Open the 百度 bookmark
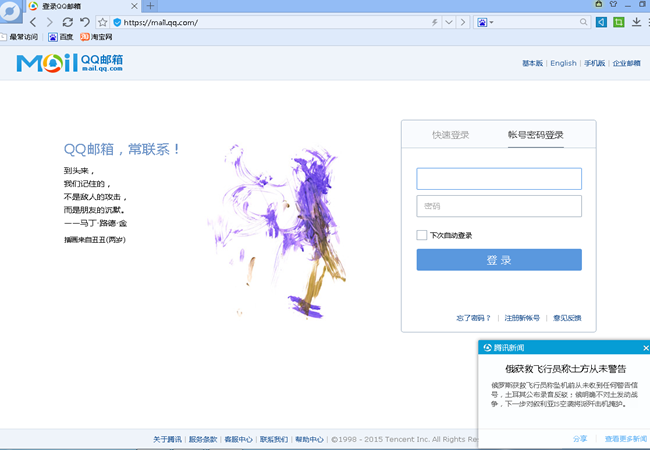The width and height of the screenshot is (650, 450). click(61, 37)
